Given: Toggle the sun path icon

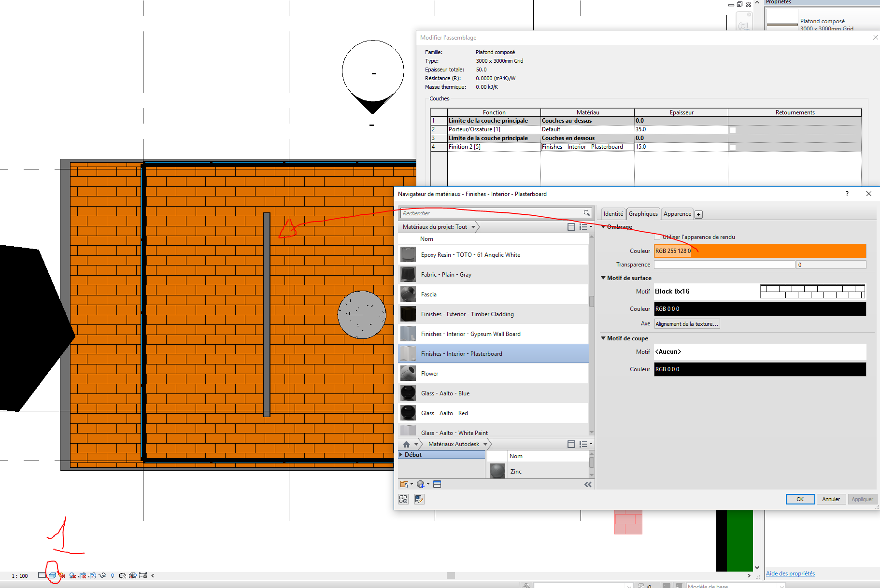Looking at the screenshot, I should [62, 575].
